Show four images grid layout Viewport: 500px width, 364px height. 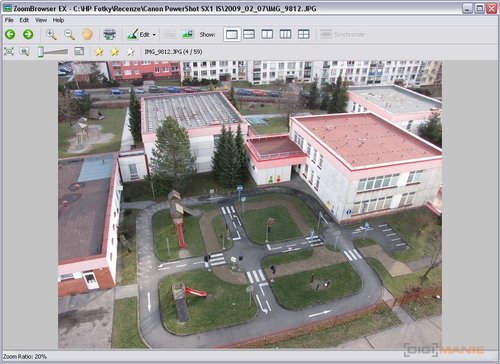303,34
